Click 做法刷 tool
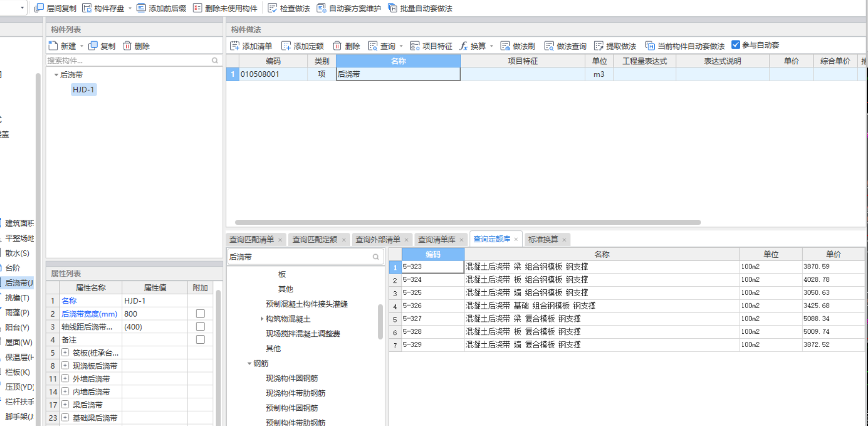This screenshot has height=426, width=868. (518, 46)
